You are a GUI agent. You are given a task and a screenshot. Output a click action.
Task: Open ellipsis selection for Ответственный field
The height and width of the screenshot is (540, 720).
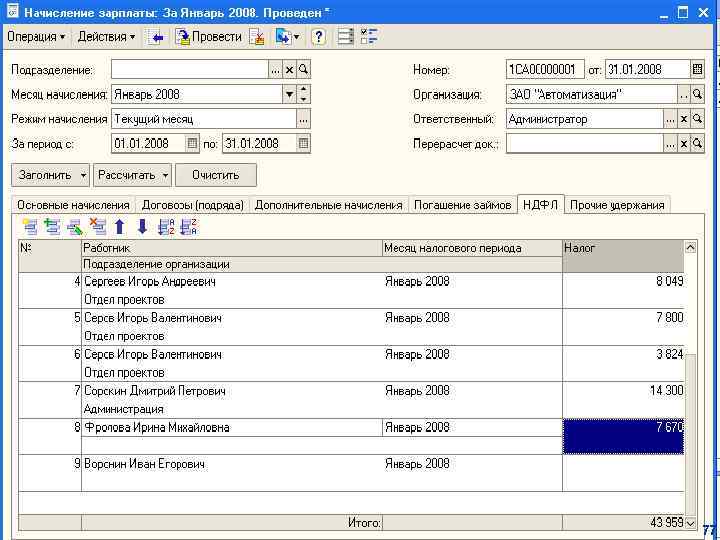[670, 119]
